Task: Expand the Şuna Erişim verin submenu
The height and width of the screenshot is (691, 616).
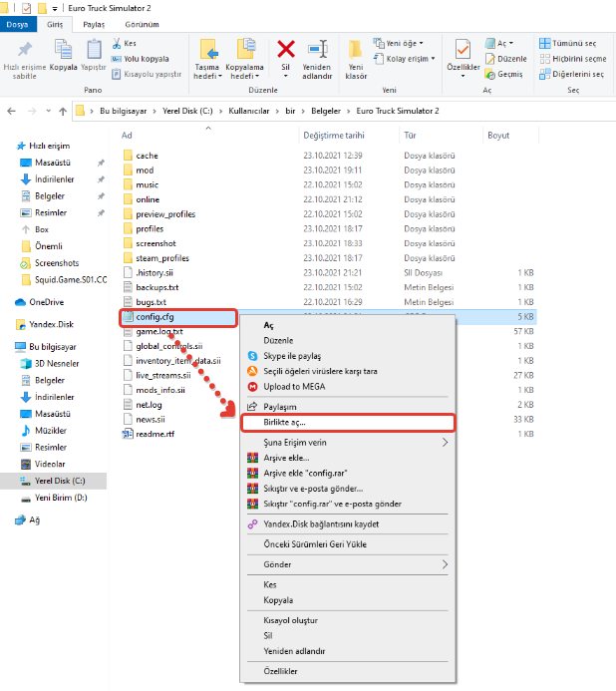Action: [x=348, y=443]
